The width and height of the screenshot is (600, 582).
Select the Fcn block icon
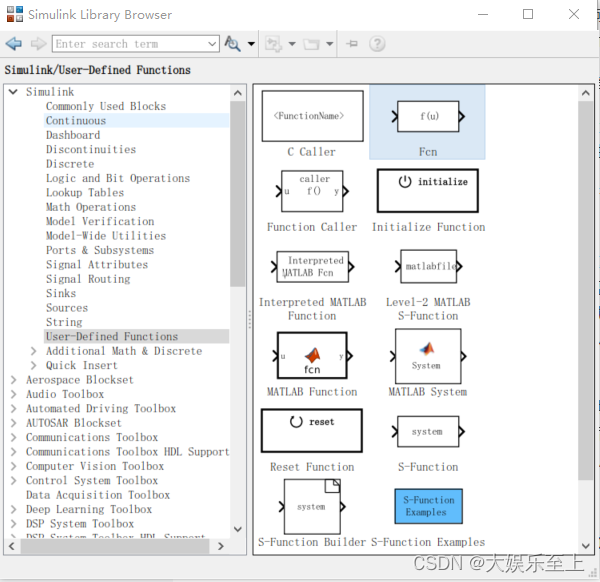pyautogui.click(x=428, y=116)
